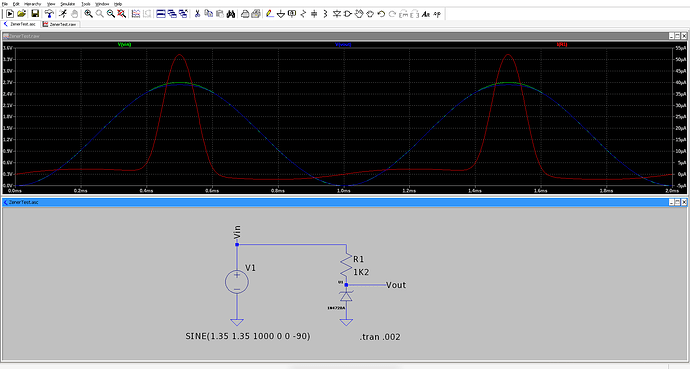Open the Hierarchy menu
This screenshot has height=369, width=690.
[x=32, y=4]
